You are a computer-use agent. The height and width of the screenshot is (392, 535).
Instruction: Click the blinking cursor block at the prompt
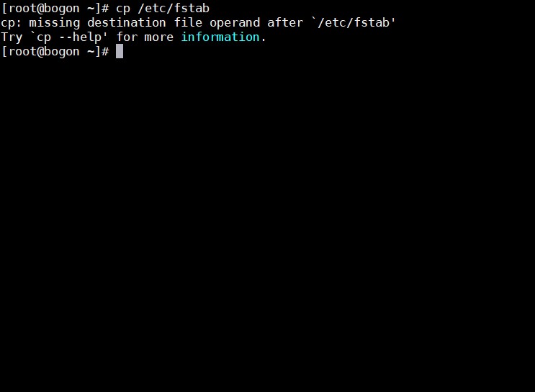(120, 52)
